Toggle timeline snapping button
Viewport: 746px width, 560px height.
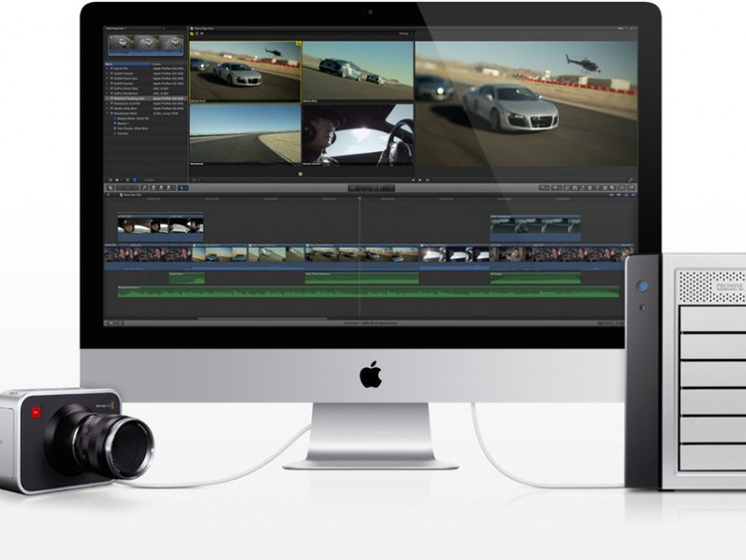(634, 195)
